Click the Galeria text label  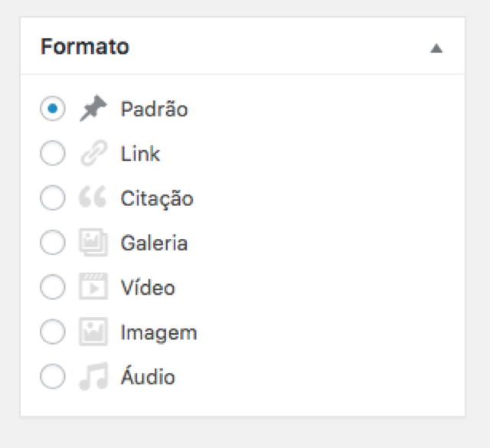coord(154,244)
